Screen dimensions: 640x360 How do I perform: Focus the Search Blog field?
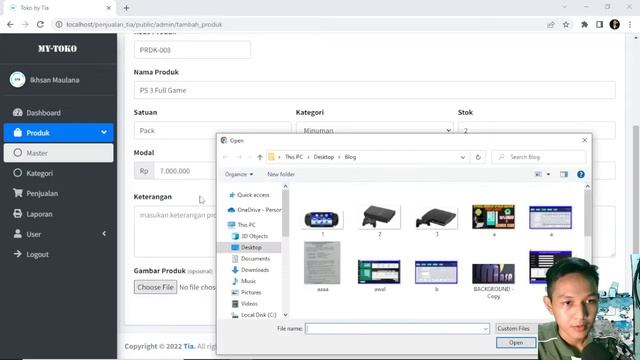539,157
